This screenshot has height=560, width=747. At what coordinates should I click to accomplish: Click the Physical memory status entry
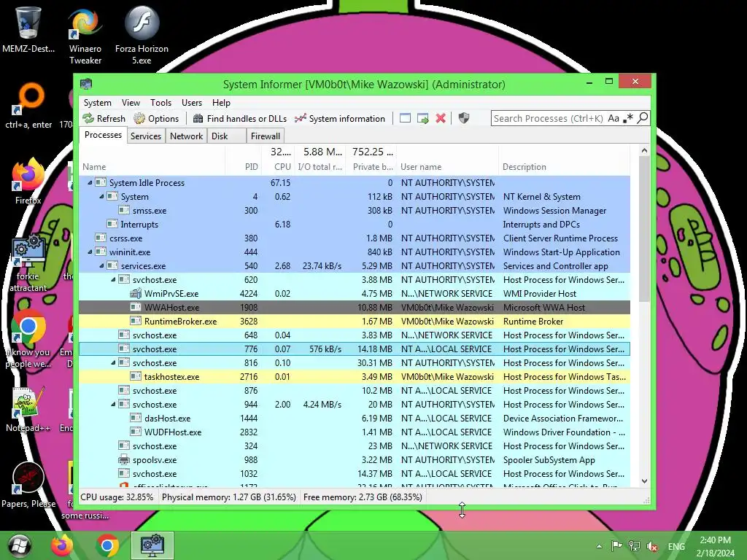click(x=228, y=497)
